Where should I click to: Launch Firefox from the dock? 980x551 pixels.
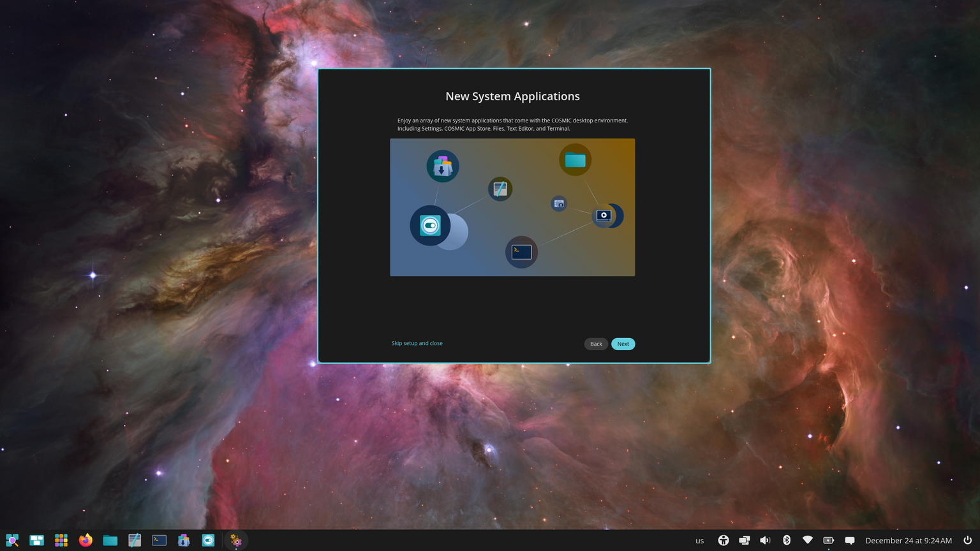click(85, 540)
